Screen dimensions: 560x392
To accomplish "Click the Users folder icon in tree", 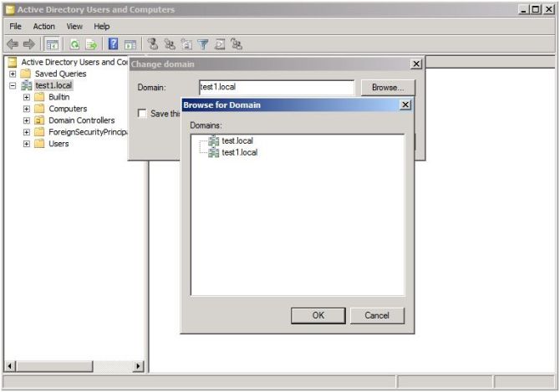I will tap(39, 144).
